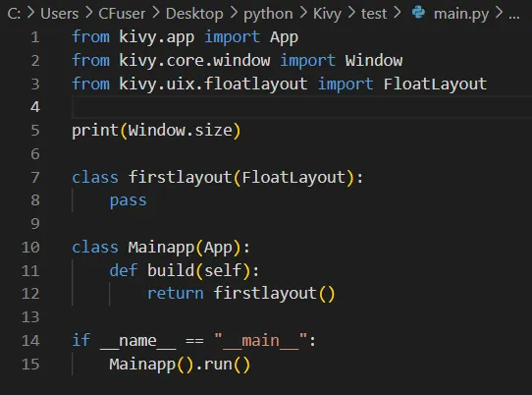Image resolution: width=532 pixels, height=395 pixels.
Task: Click the python folder in breadcrumb
Action: point(268,15)
